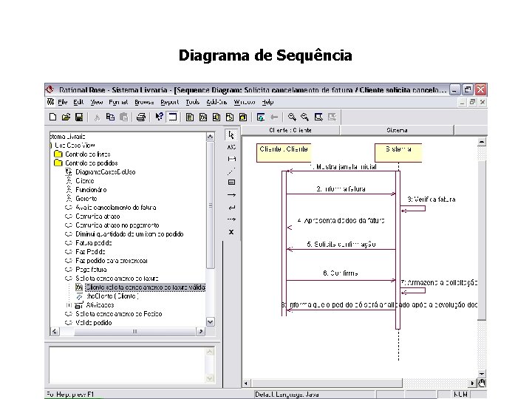Screen dimensions: 532x399
Task: Browse parent diagram toolbar icon
Action: [261, 117]
